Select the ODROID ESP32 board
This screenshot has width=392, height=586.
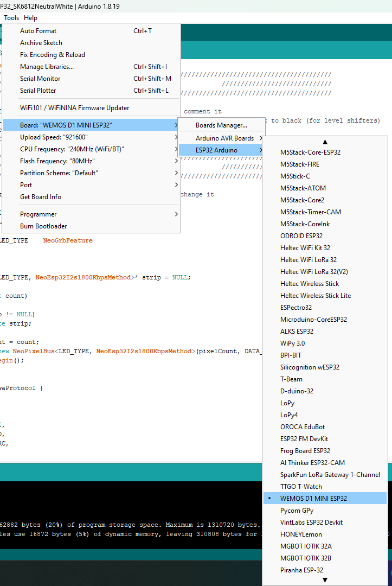[x=325, y=236]
